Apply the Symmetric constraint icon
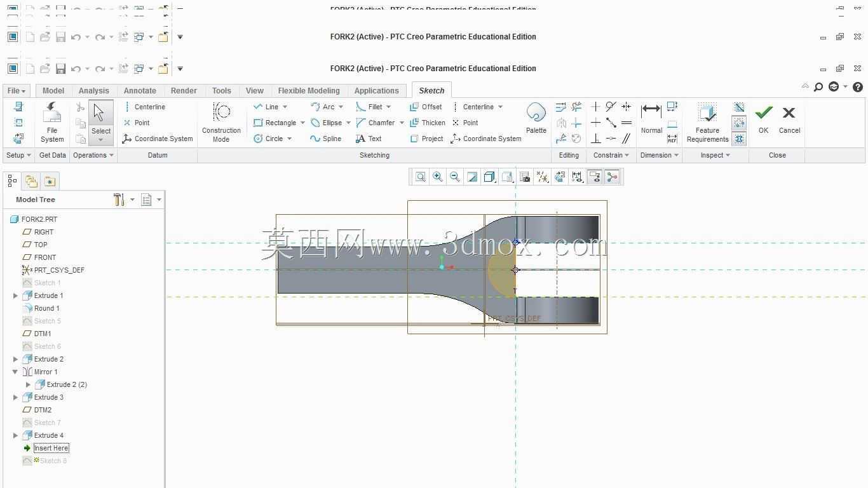Viewport: 868px width, 488px height. 626,107
